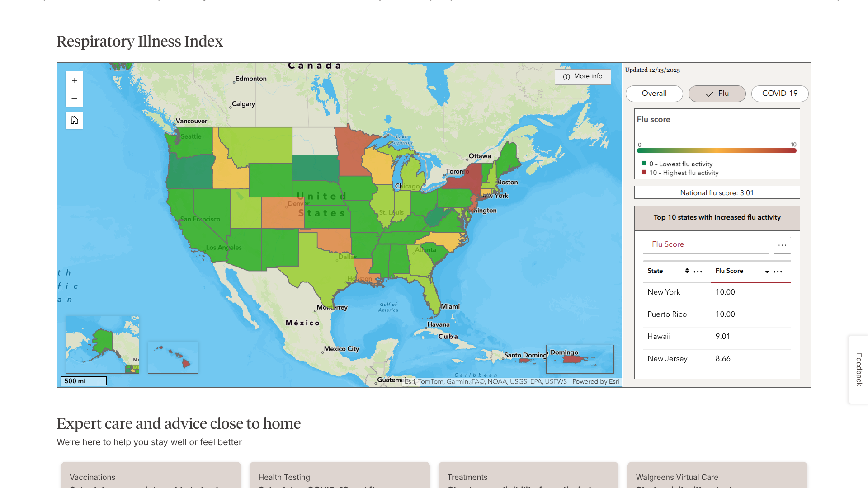Open the Alaska inset map
Viewport: 868px width, 488px height.
pyautogui.click(x=103, y=344)
